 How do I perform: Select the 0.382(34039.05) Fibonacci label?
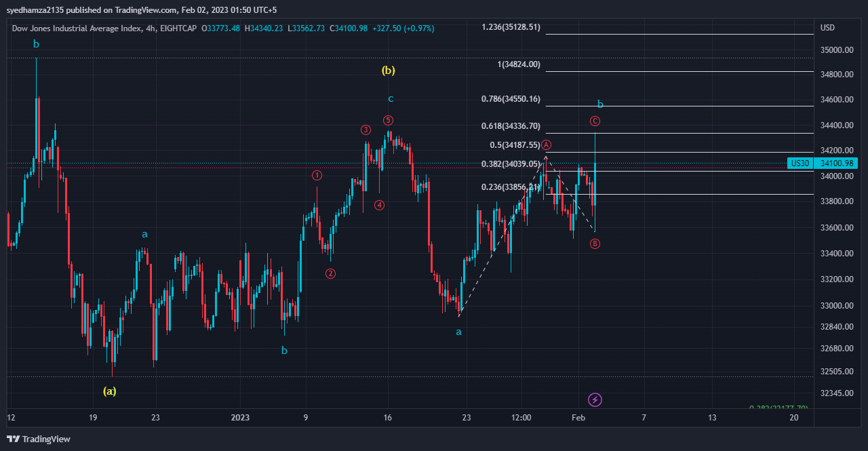pos(511,164)
